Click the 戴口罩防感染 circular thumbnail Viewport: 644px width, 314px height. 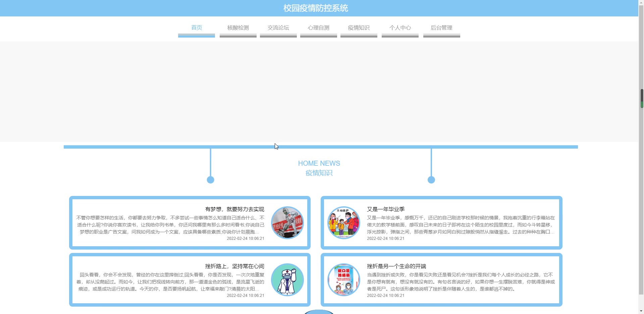tap(344, 280)
